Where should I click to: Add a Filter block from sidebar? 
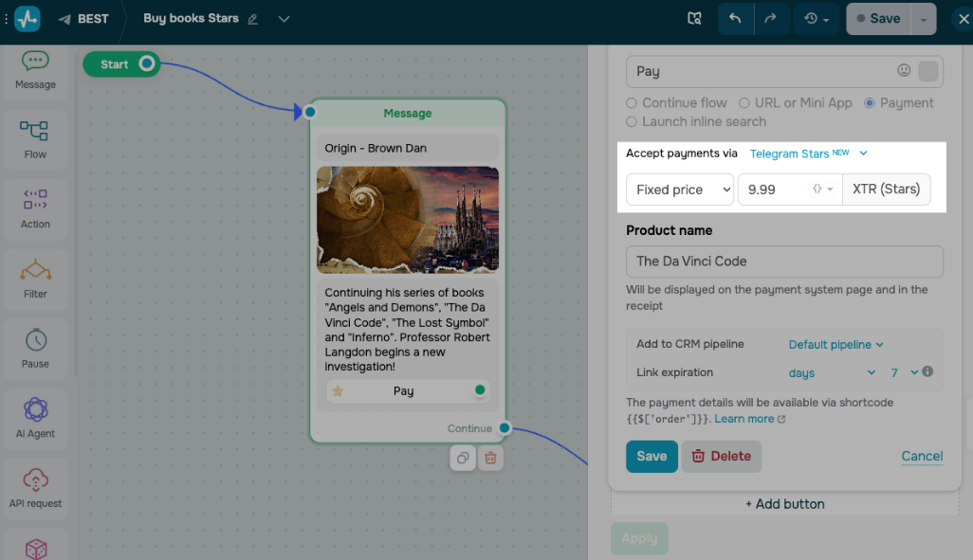(35, 280)
